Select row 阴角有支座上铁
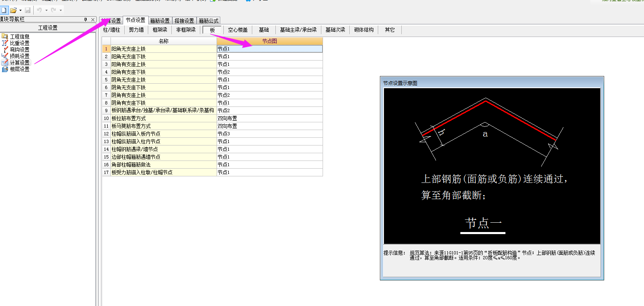This screenshot has width=644, height=306. 212,95
